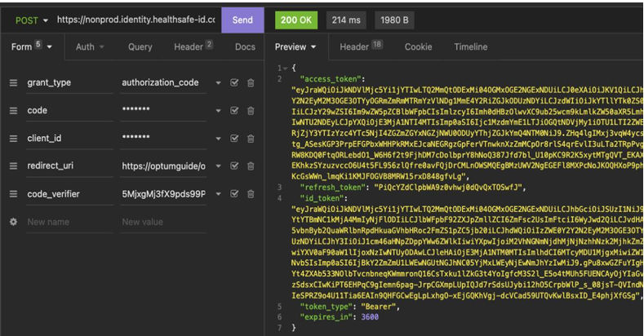Click "expires_in" key in response
Viewport: 644px width, 336px height.
tap(326, 316)
